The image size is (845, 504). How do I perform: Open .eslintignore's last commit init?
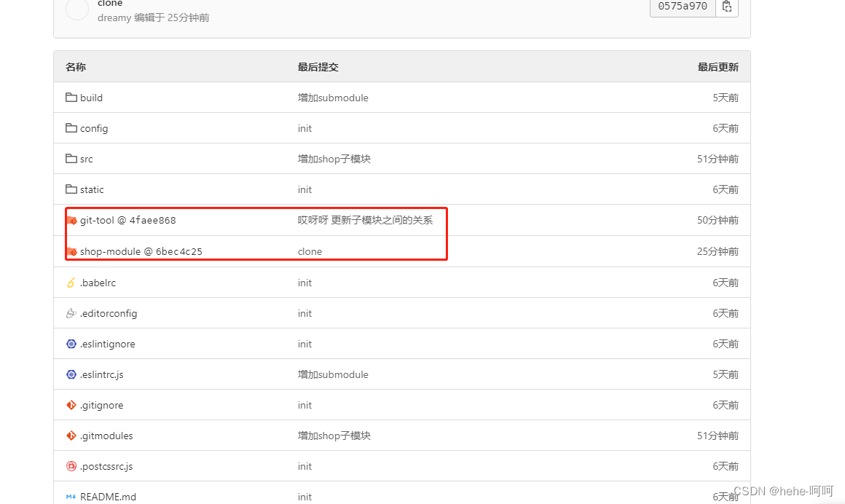(304, 344)
